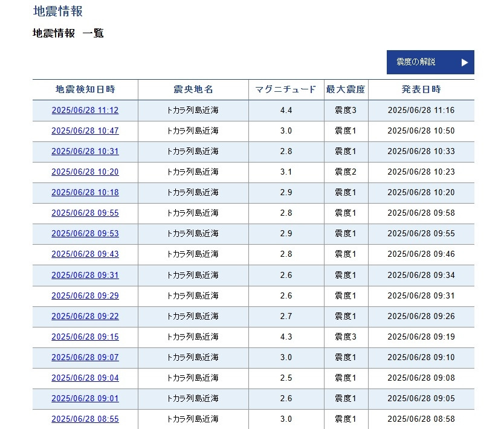The height and width of the screenshot is (429, 504).
Task: Click トカラ列島近海 in the 09:15 row
Action: tap(193, 337)
